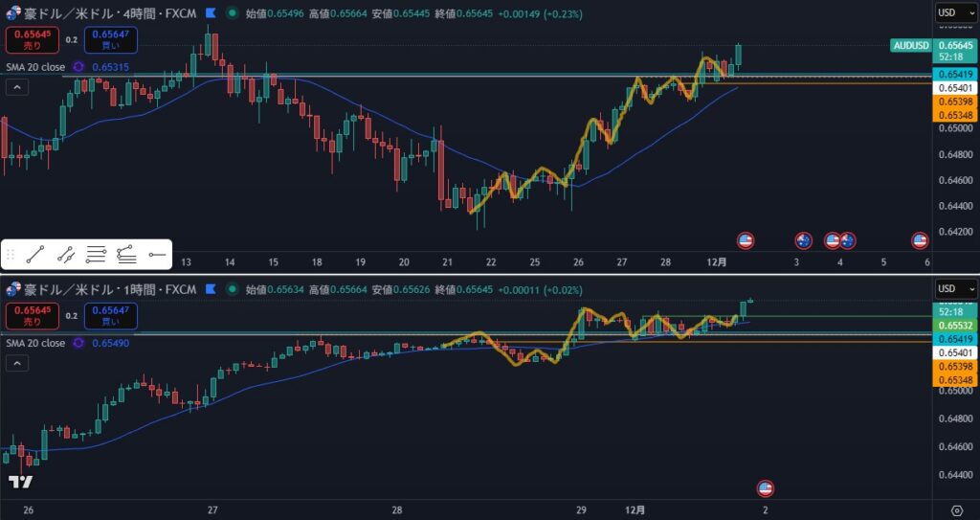Toggle green market status dot on 1-hour chart
The image size is (980, 520).
pos(231,288)
